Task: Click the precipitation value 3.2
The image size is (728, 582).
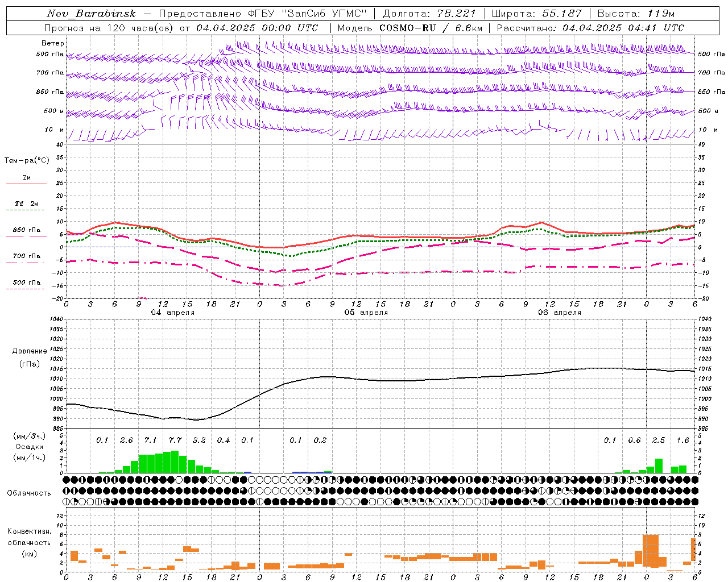Action: tap(199, 440)
